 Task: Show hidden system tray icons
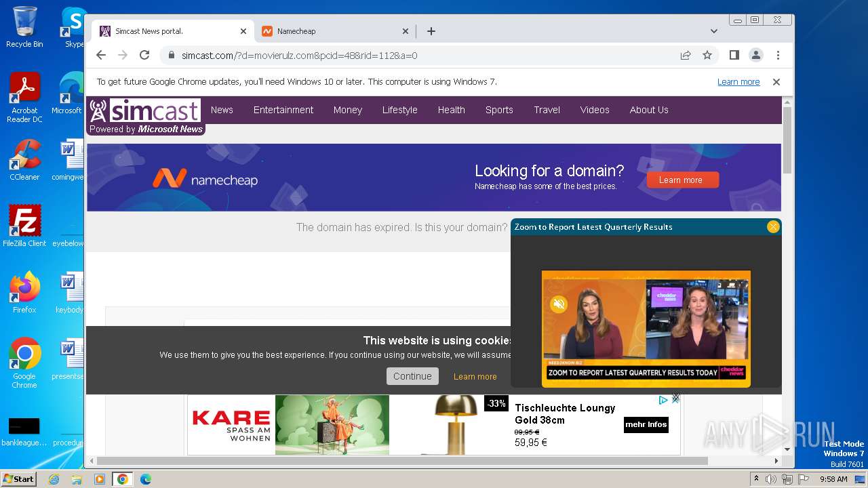(x=756, y=479)
